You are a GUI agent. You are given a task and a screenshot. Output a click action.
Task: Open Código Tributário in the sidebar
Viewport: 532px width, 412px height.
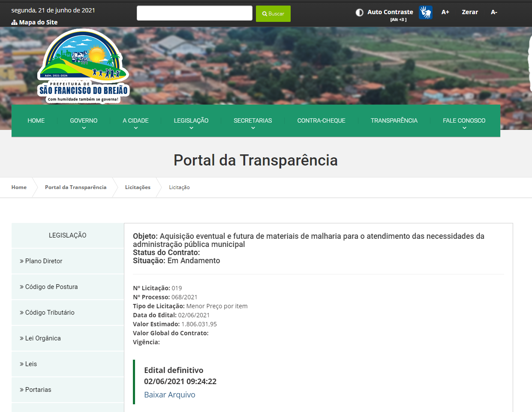[x=68, y=313]
